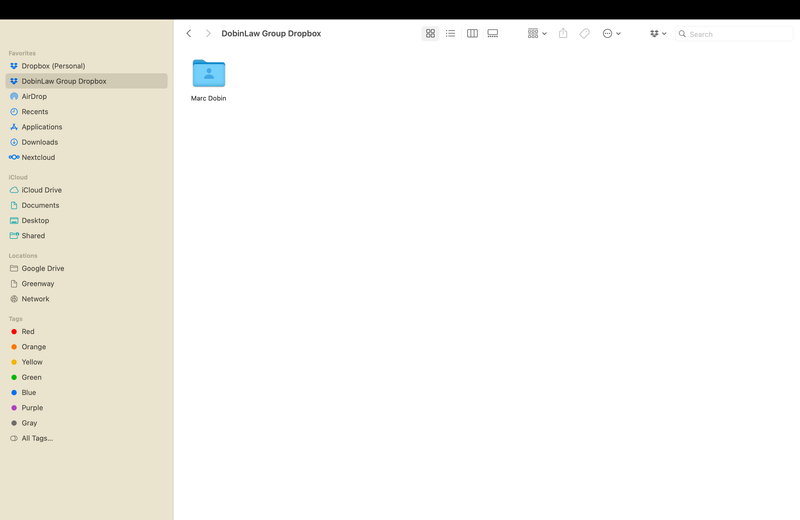800x520 pixels.
Task: Open Dropbox (Personal) in sidebar
Action: click(x=87, y=66)
